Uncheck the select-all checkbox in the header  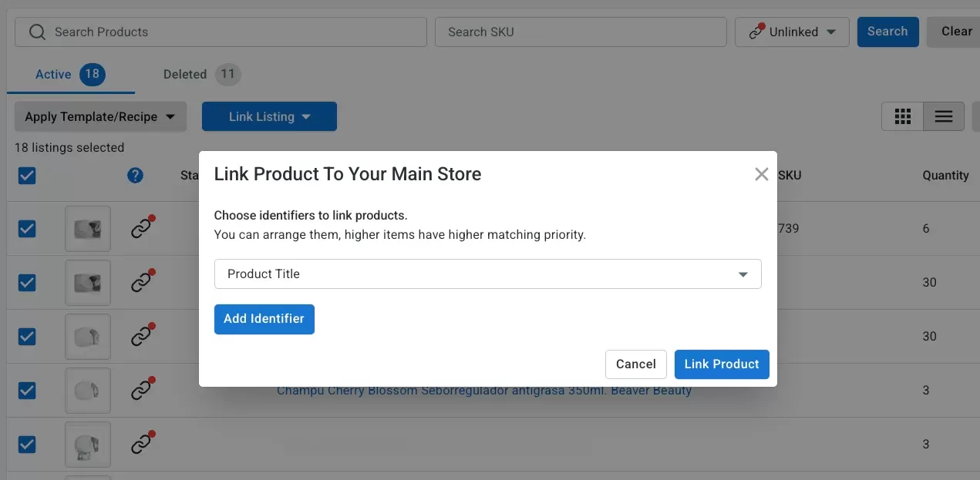pyautogui.click(x=27, y=176)
